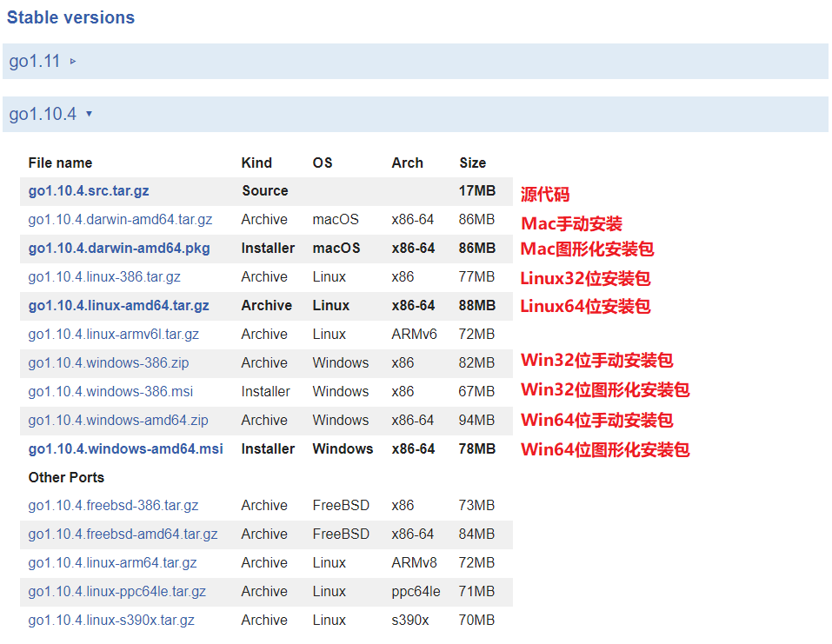Image resolution: width=832 pixels, height=644 pixels.
Task: Download go1.10.4.src.tar.gz source file
Action: point(89,191)
